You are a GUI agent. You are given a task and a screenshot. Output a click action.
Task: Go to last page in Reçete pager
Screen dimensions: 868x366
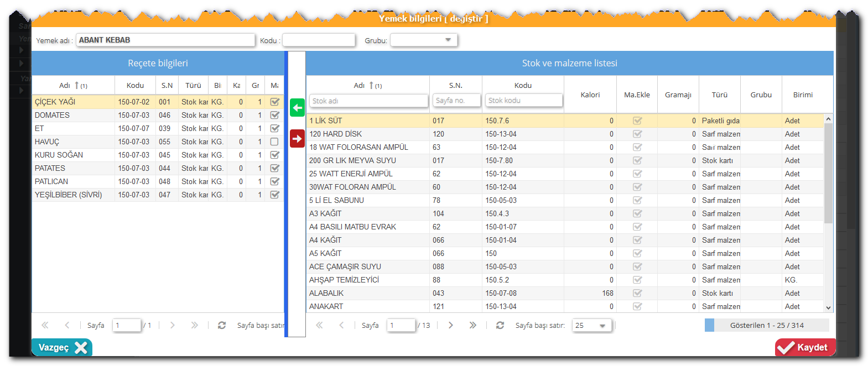(194, 325)
